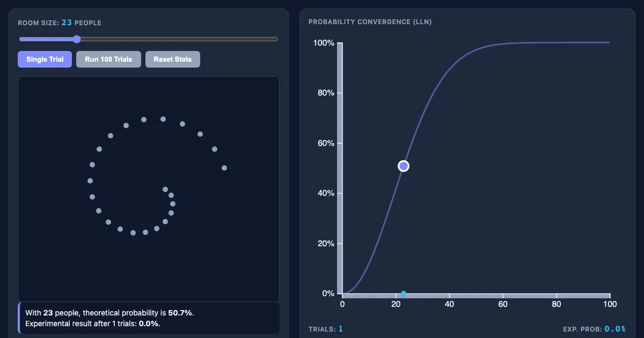Click the TRIALS: 1 counter
This screenshot has width=644, height=338.
click(x=326, y=329)
